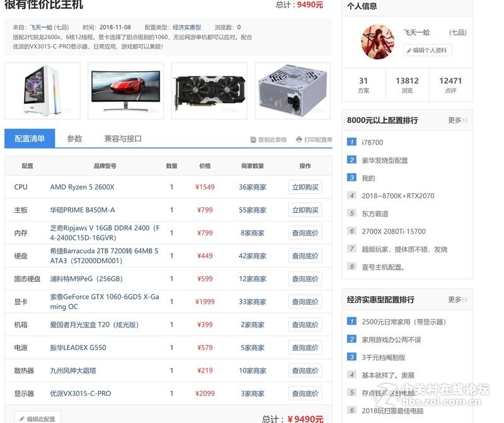Image resolution: width=504 pixels, height=423 pixels.
Task: Open the AMD Ryzen 5 2600X link
Action: point(82,187)
